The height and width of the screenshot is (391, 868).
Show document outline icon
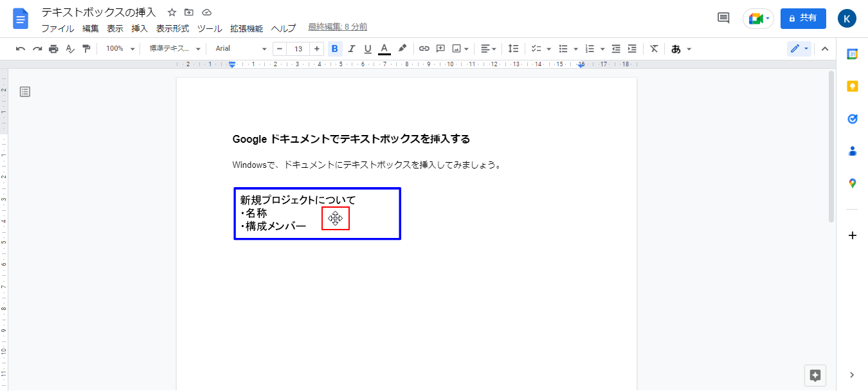point(25,92)
